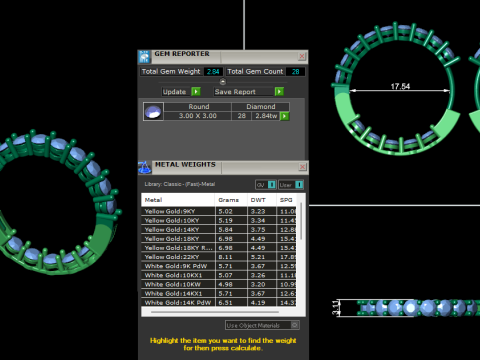This screenshot has height=360, width=480.
Task: Click Use Object Materials button
Action: pyautogui.click(x=262, y=325)
